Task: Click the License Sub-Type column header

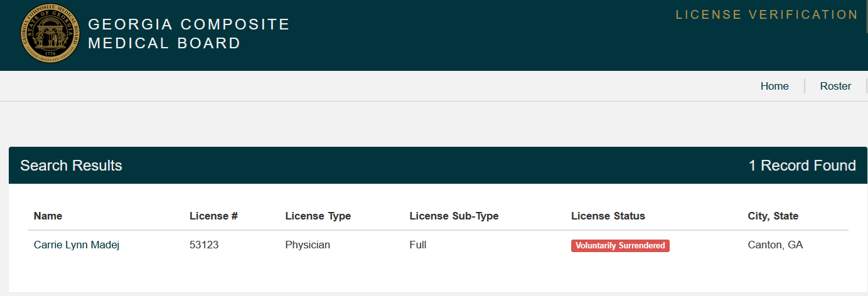Action: coord(454,216)
